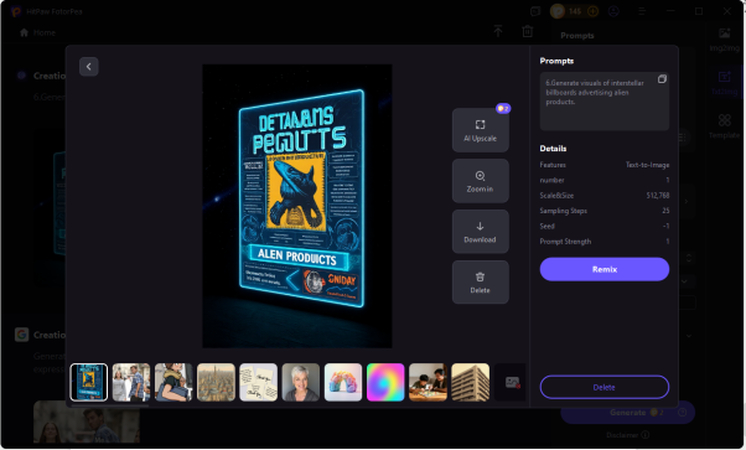Image resolution: width=746 pixels, height=450 pixels.
Task: Run AI Upscale on the image
Action: pos(480,130)
